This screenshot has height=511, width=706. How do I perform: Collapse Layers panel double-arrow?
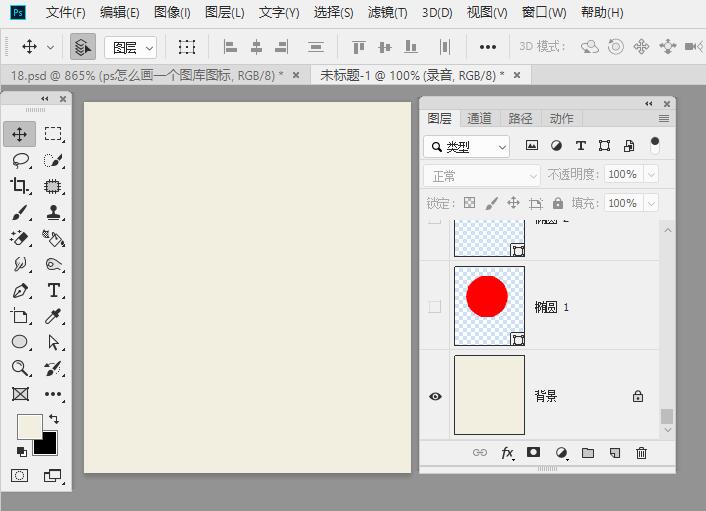(x=648, y=104)
